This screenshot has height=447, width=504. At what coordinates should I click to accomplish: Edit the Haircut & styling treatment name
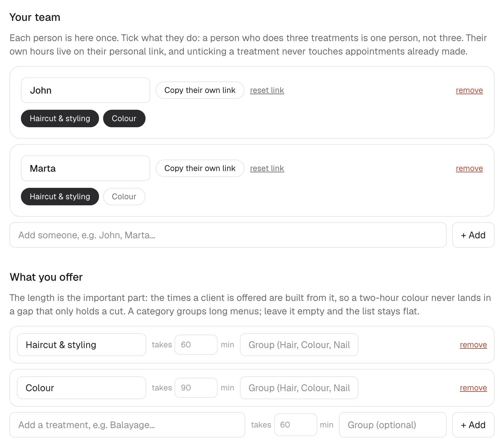click(82, 345)
